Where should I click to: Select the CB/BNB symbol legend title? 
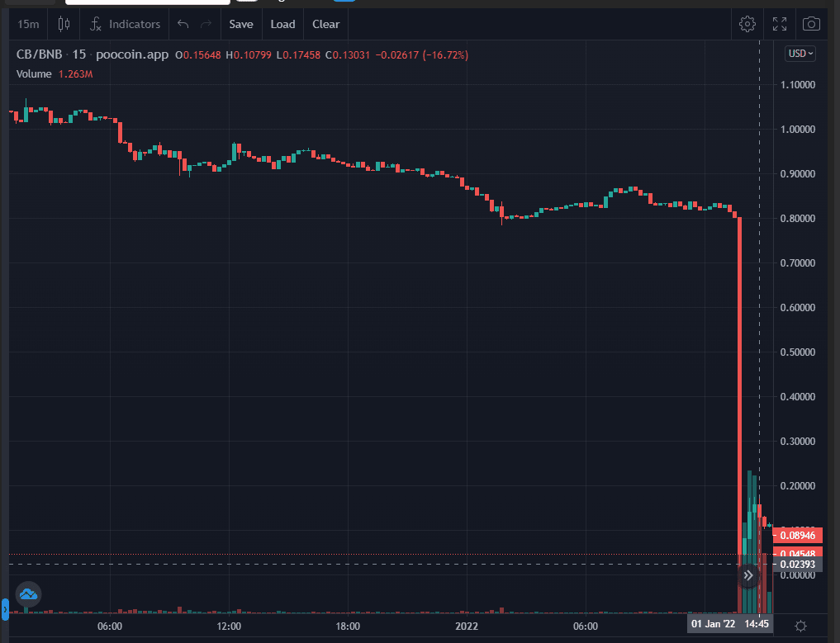(x=39, y=55)
